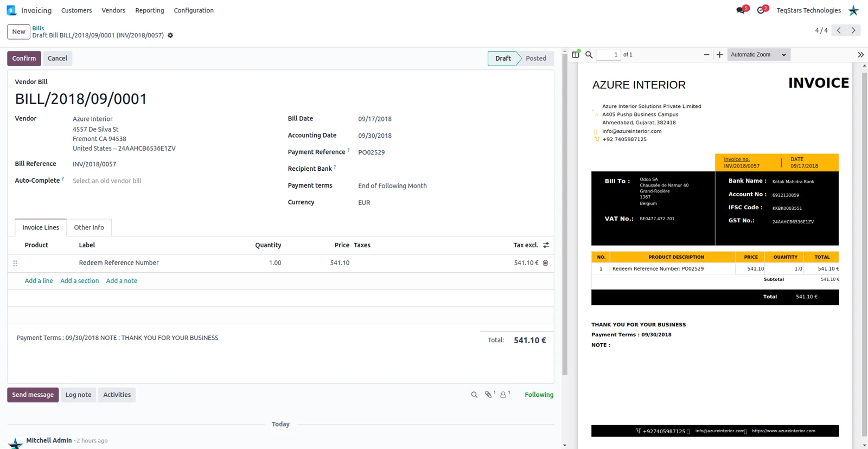The height and width of the screenshot is (449, 868).
Task: Open the Vendors menu
Action: [x=113, y=10]
